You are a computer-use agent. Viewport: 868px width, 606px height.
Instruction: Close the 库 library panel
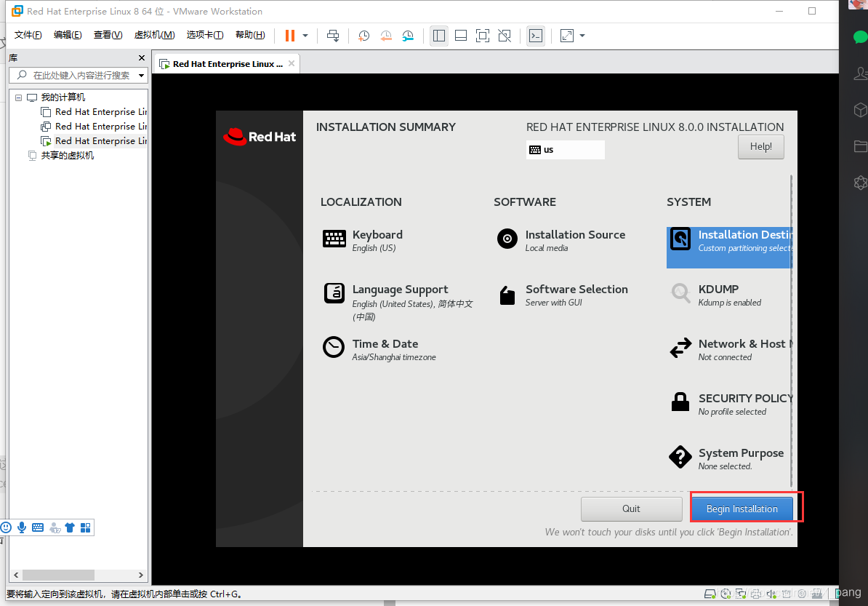pyautogui.click(x=142, y=57)
